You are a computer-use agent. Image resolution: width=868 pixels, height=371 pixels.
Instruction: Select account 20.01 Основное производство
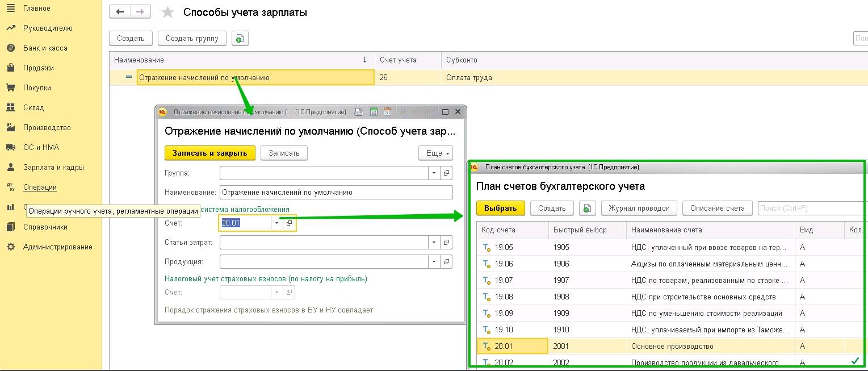click(672, 346)
